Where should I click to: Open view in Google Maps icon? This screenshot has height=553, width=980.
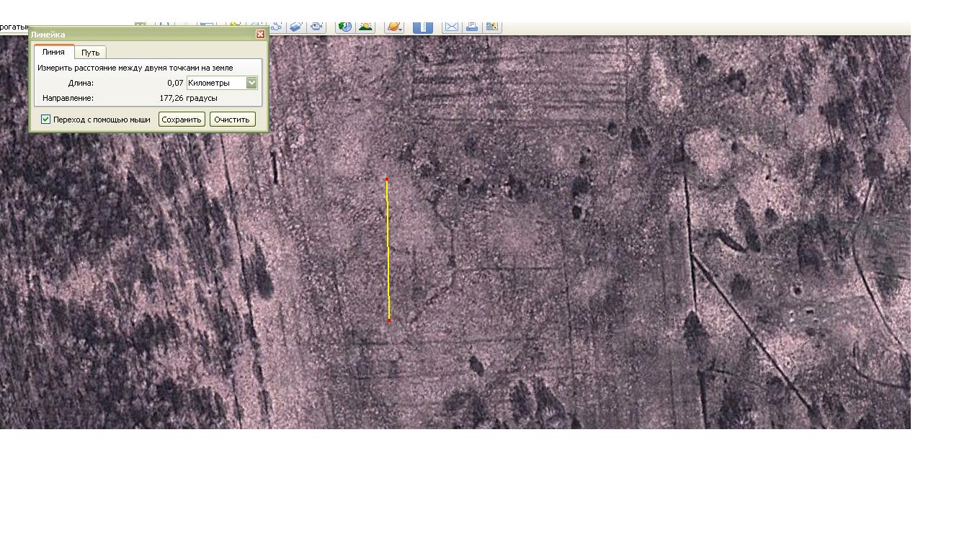point(493,27)
